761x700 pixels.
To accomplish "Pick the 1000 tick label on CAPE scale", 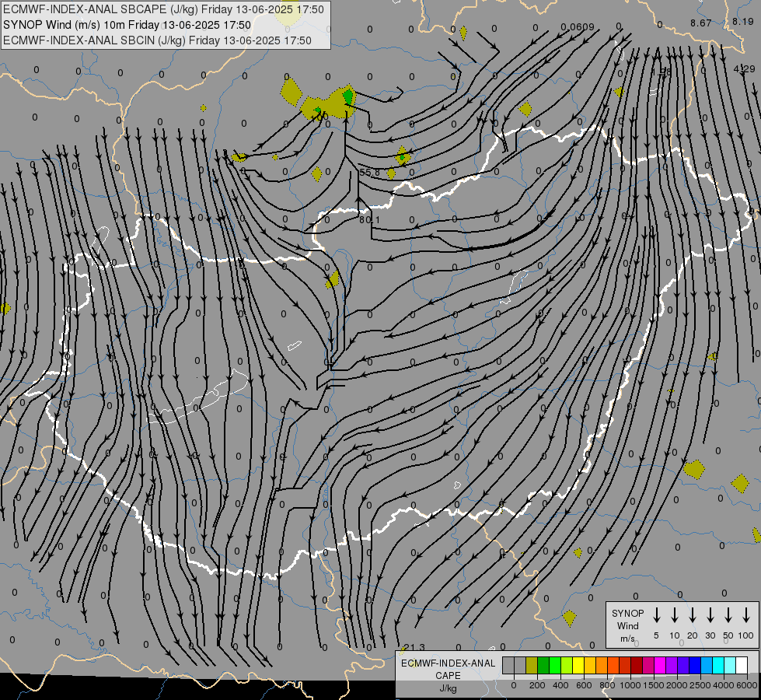I will click(x=630, y=685).
